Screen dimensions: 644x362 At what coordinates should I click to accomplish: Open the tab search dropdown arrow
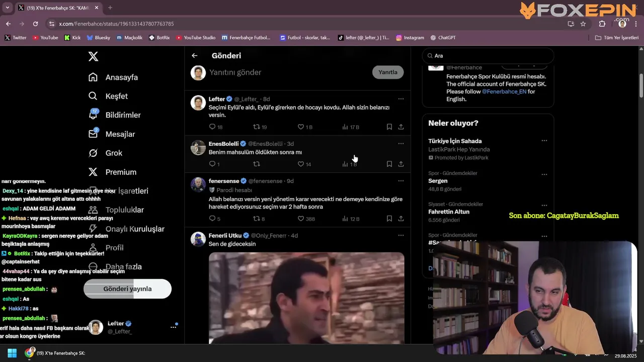point(7,8)
